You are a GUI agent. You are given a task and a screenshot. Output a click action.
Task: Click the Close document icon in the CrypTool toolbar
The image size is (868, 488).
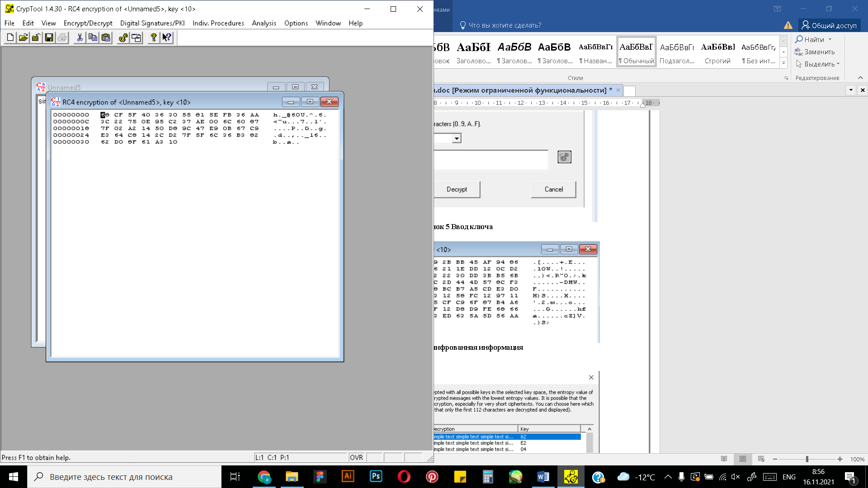pyautogui.click(x=36, y=38)
